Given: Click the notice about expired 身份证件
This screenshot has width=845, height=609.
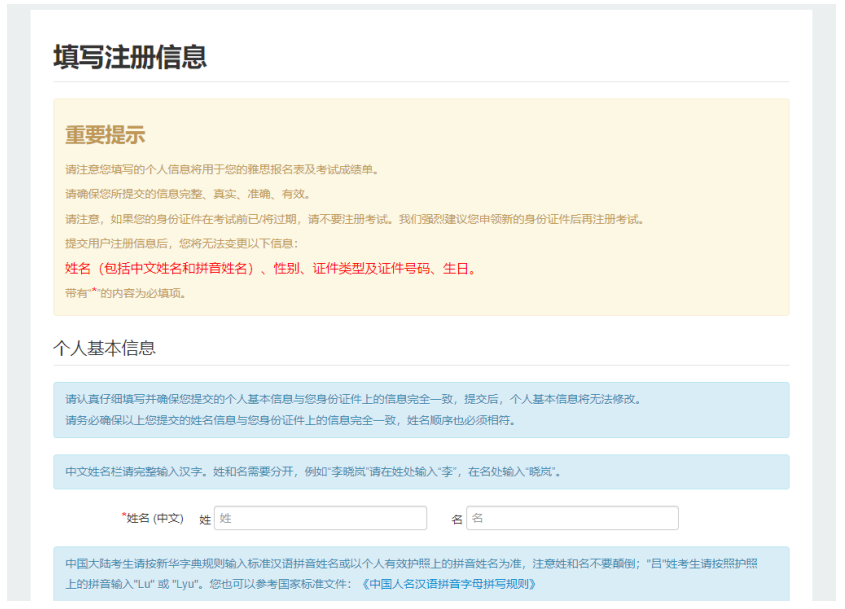Looking at the screenshot, I should point(355,219).
